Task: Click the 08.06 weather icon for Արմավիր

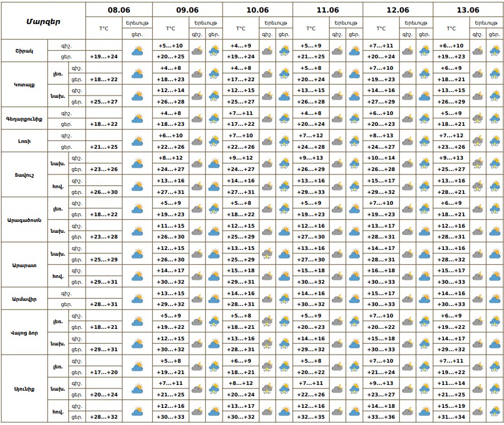Action: pos(137,299)
